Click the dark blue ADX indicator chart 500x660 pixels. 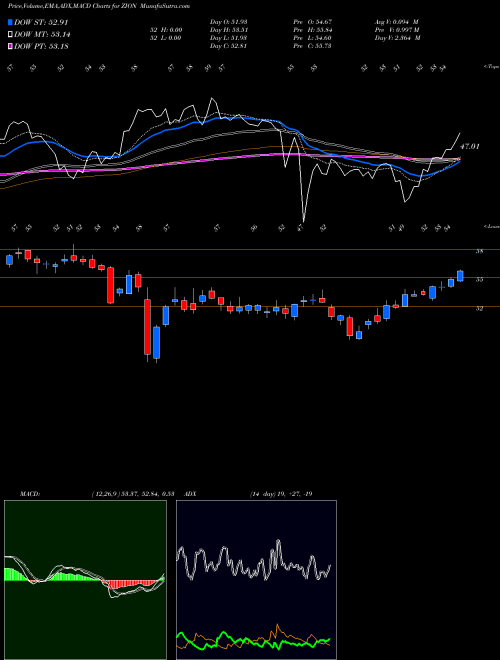[x=256, y=580]
